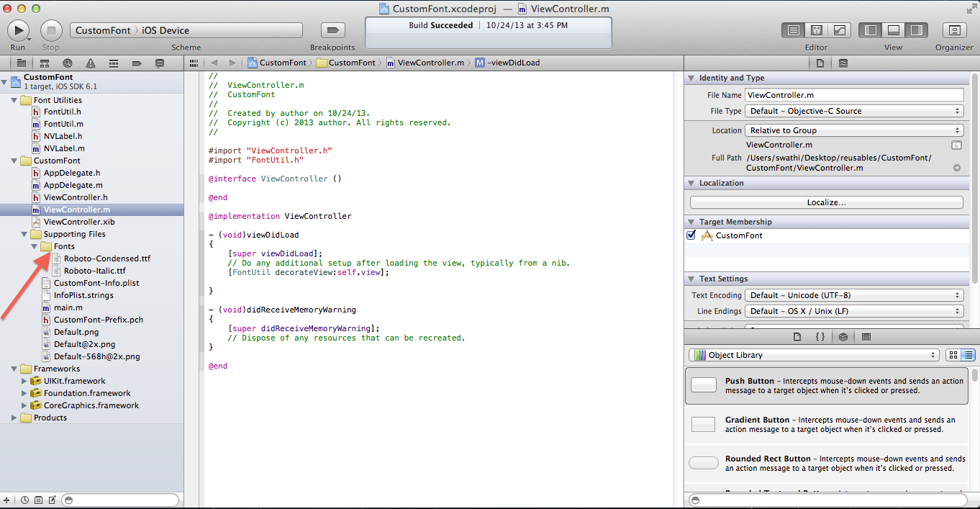Show the Quick Help inspector

843,63
